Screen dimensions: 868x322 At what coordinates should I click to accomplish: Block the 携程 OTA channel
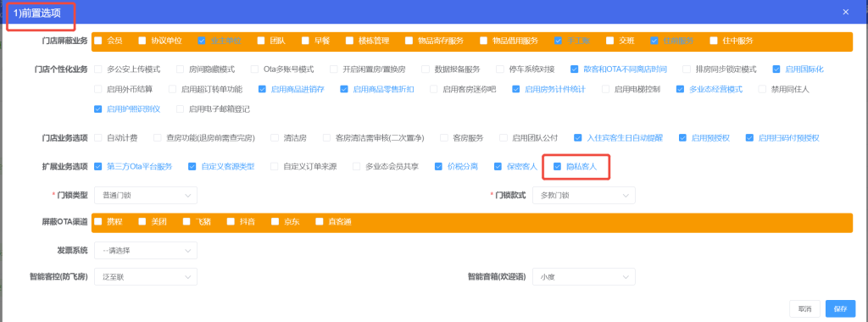click(x=98, y=222)
